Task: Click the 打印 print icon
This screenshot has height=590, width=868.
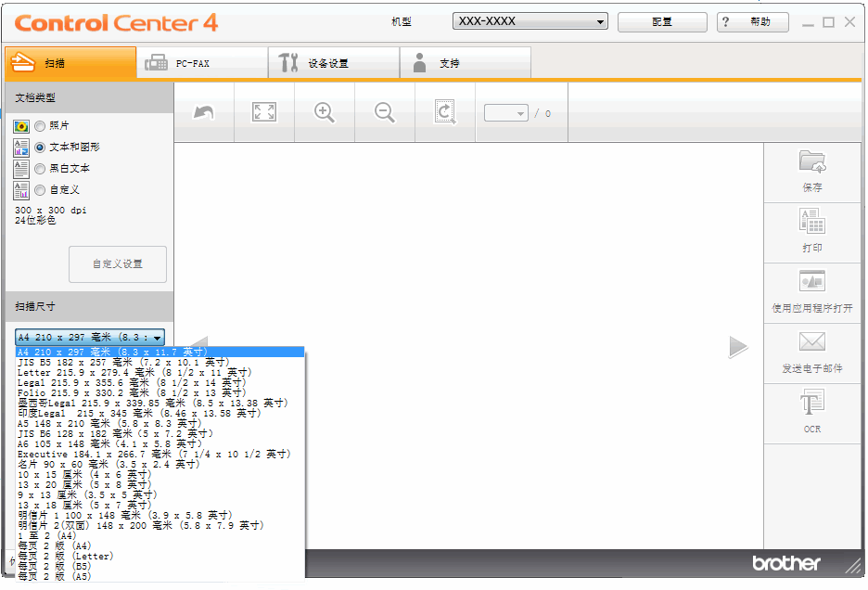Action: (x=812, y=221)
